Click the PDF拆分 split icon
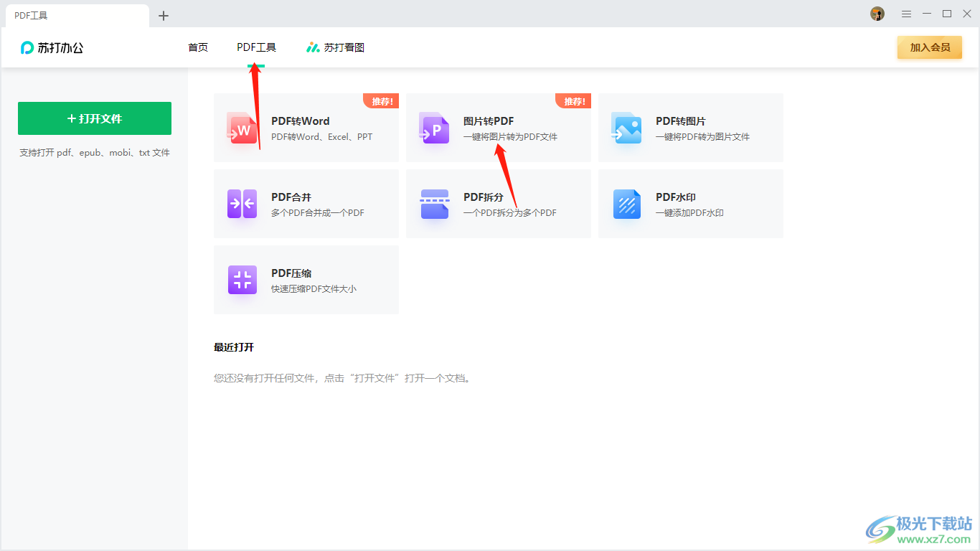Screen dimensions: 980x551 (434, 204)
